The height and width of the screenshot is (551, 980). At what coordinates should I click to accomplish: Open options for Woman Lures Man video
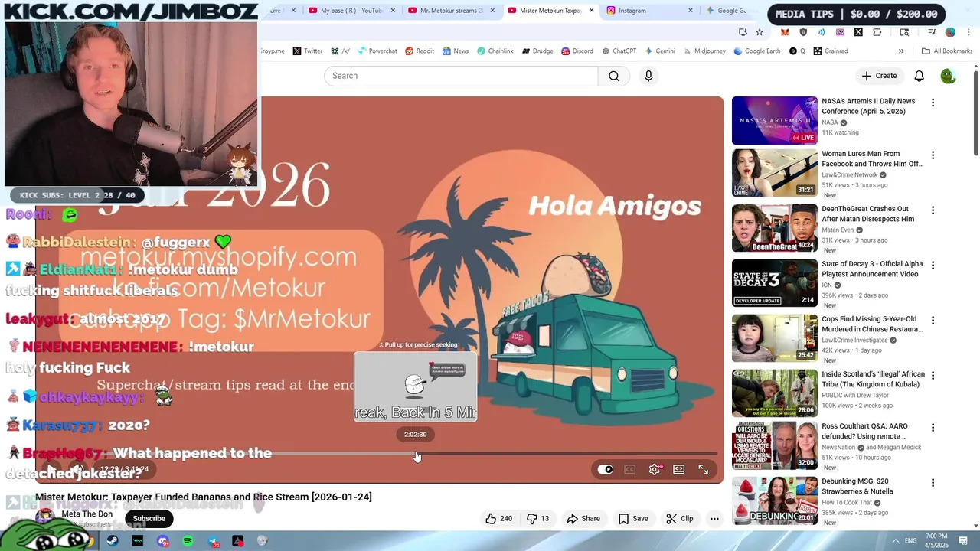[x=933, y=155]
